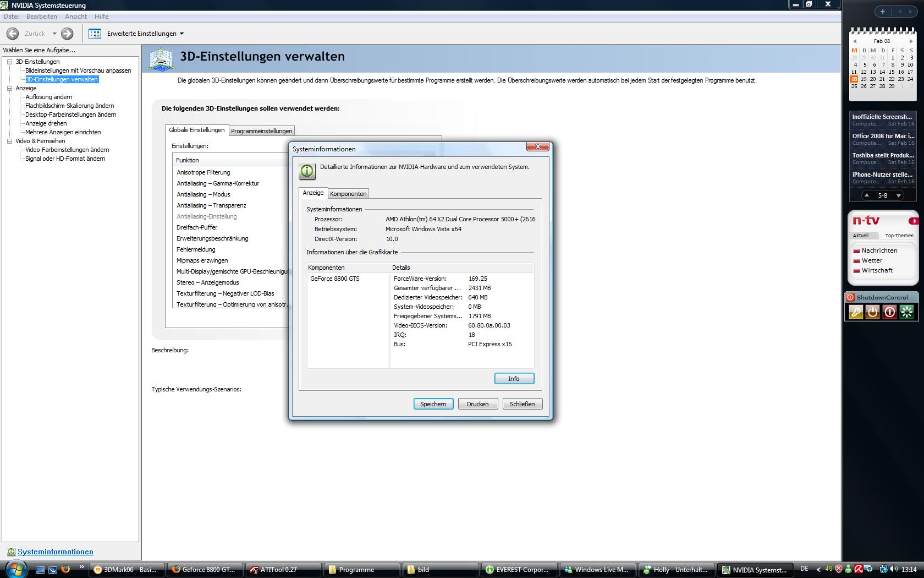Go to next month in calendar gadget
Viewport: 924px width, 578px height.
click(x=911, y=41)
